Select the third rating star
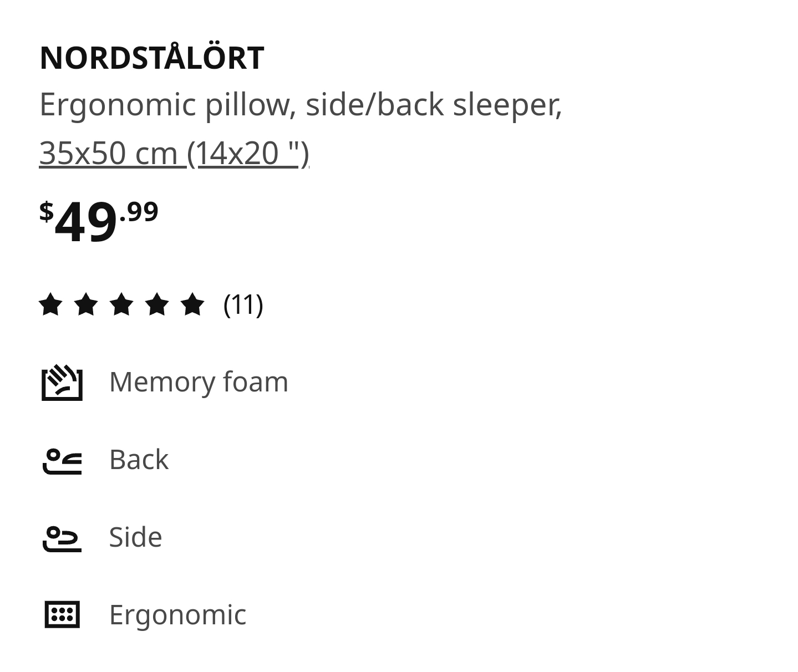798x672 pixels. tap(121, 304)
